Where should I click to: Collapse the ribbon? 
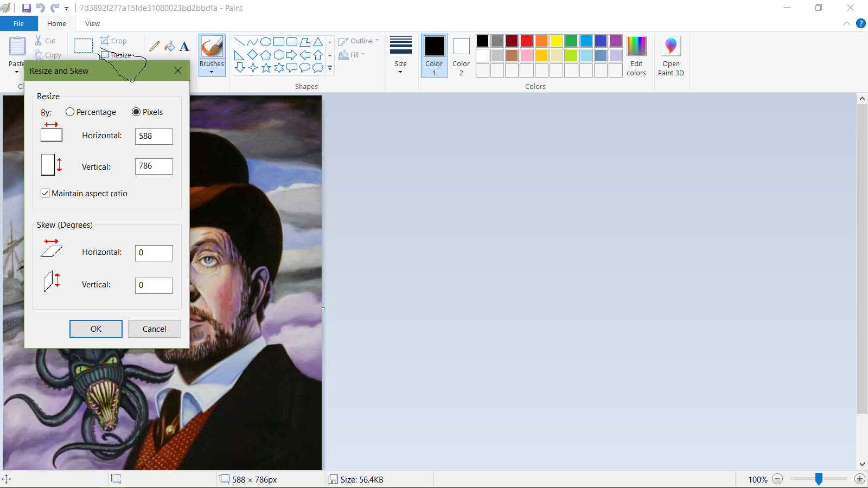(x=846, y=23)
